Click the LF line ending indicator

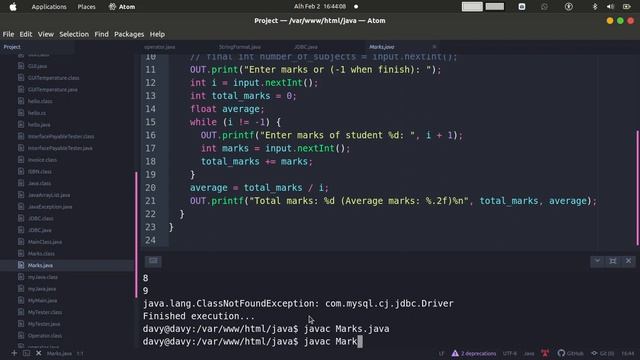(x=441, y=353)
